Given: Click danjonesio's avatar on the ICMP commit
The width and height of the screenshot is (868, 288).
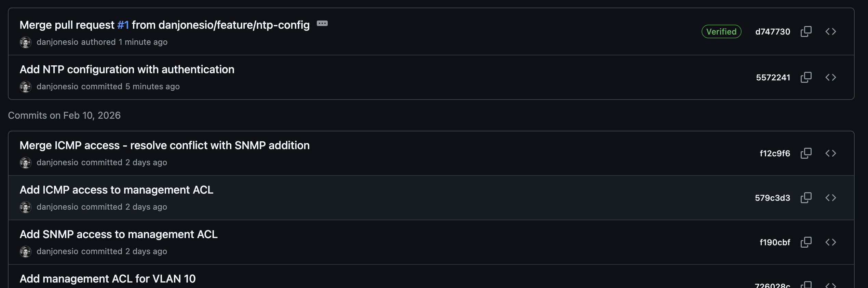Looking at the screenshot, I should [x=26, y=207].
